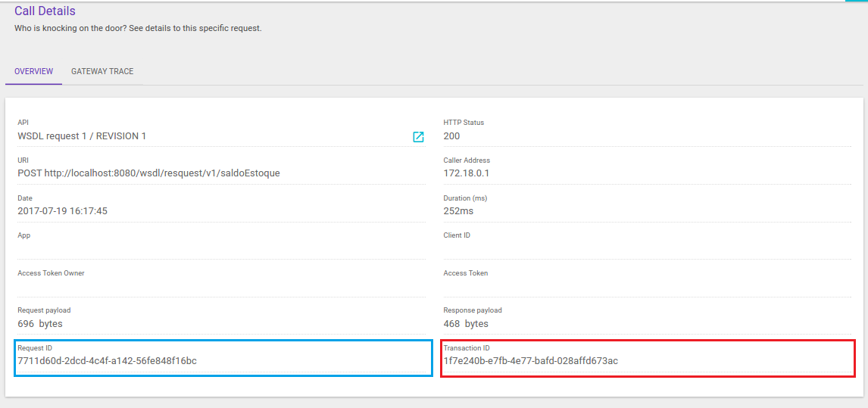This screenshot has width=868, height=408.
Task: Select Caller Address 172.18.0.1
Action: [467, 173]
